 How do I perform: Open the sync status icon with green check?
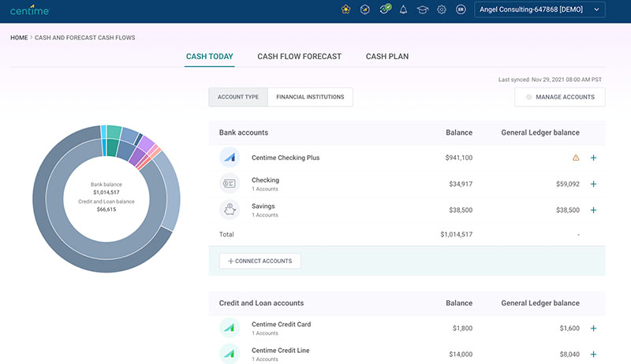click(x=385, y=9)
